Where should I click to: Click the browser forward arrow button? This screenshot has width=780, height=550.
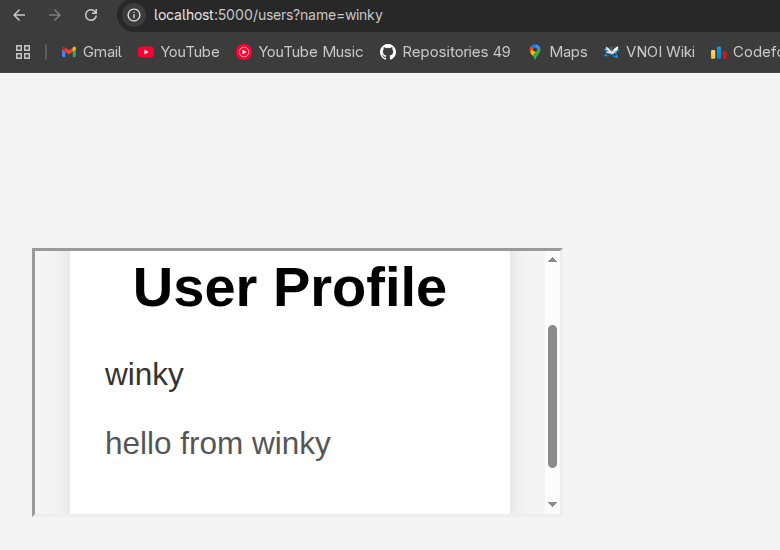point(55,15)
